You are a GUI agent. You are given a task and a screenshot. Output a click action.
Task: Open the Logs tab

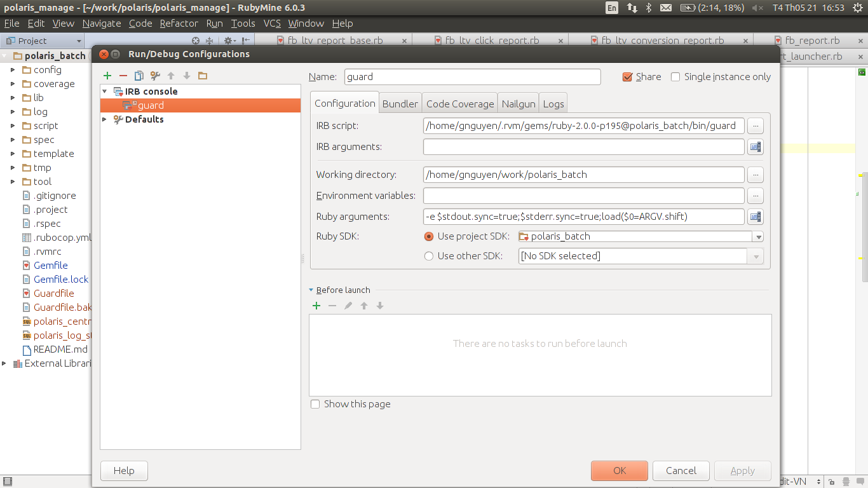point(553,104)
